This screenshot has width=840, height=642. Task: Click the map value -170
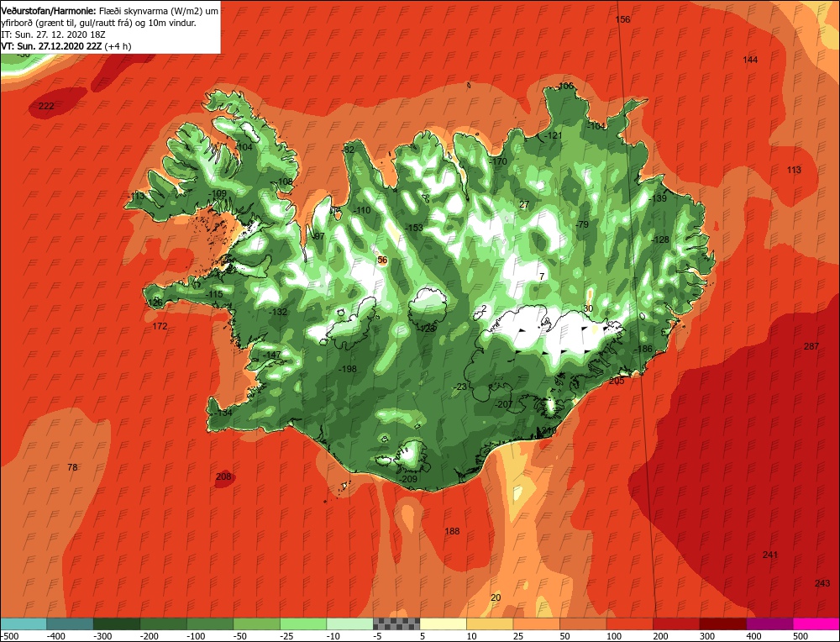[497, 161]
